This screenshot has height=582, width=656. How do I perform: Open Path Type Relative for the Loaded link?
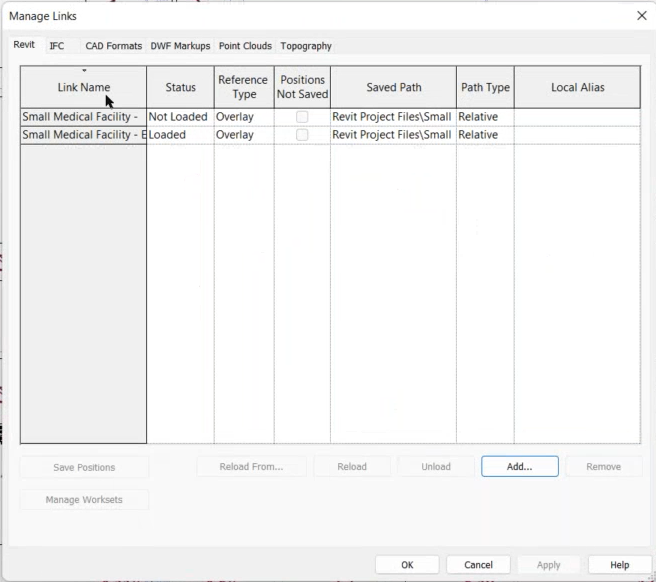(x=485, y=135)
